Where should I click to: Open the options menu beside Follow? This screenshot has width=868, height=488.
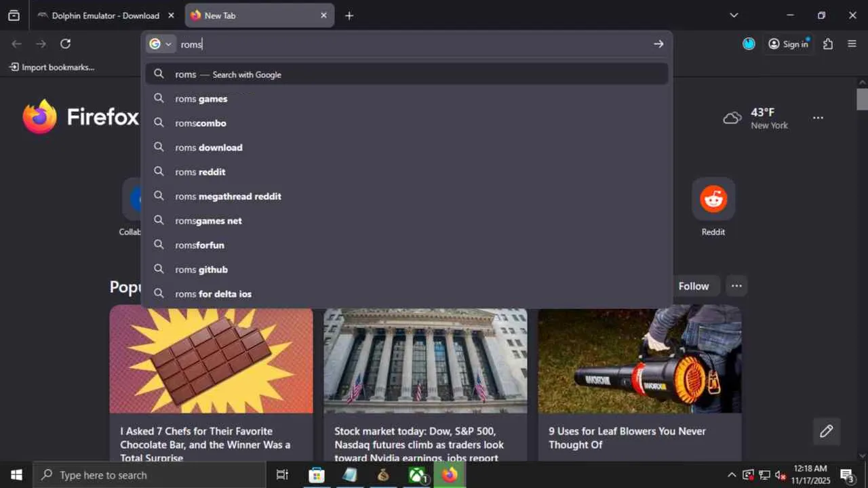(x=736, y=286)
